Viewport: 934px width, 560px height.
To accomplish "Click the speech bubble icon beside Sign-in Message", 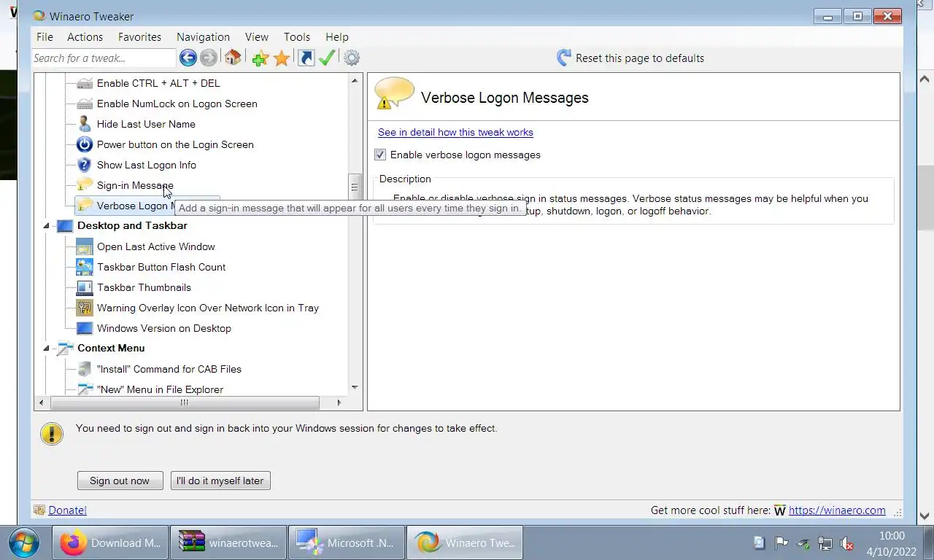I will pyautogui.click(x=85, y=185).
